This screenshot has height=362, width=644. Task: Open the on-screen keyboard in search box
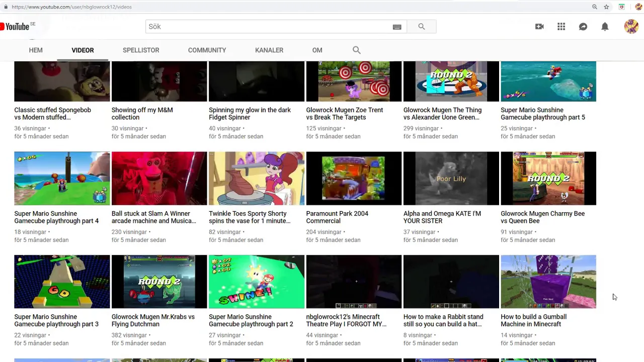tap(397, 27)
